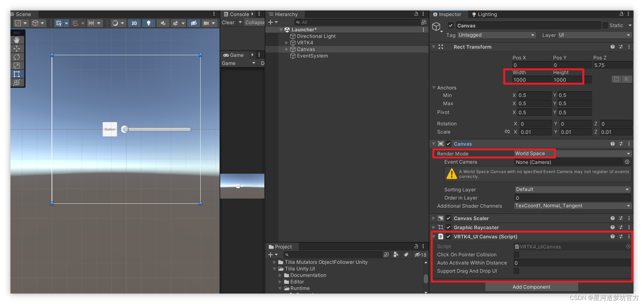Screen dimensions: 644x304
Task: Select the Hand tool in Scene view
Action: coord(17,40)
